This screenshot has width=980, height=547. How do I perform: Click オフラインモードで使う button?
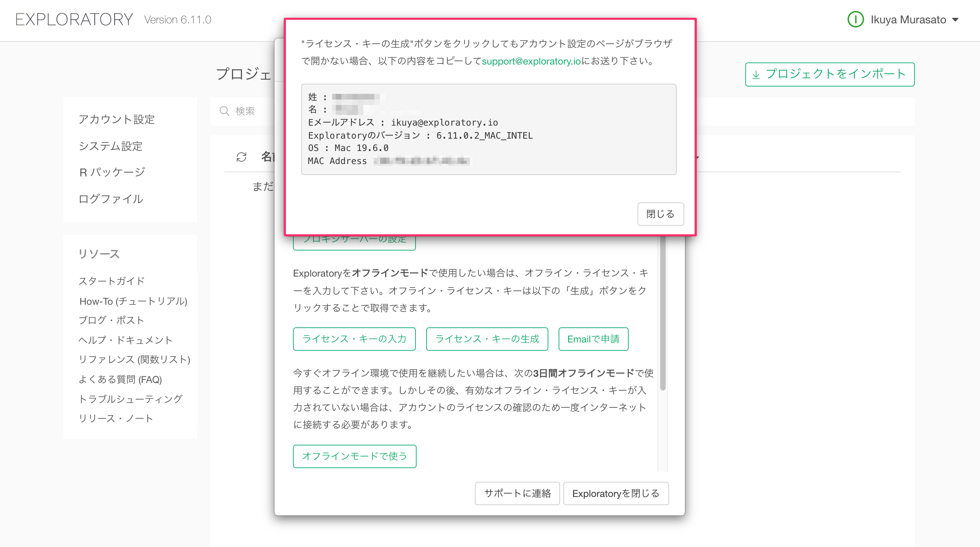click(354, 456)
